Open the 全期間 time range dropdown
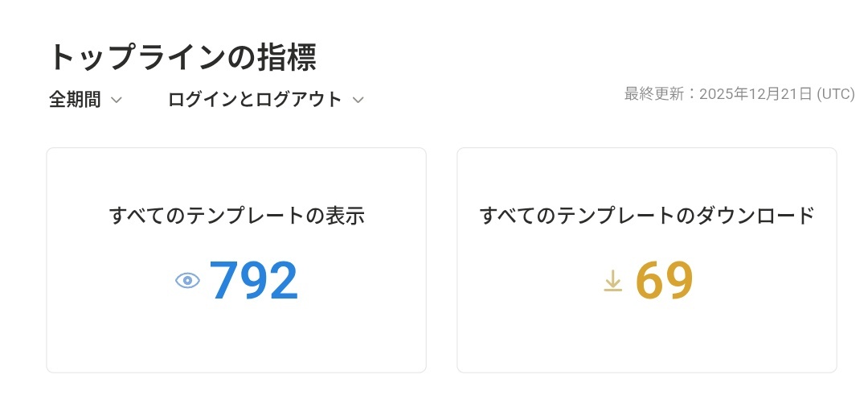Image resolution: width=868 pixels, height=416 pixels. 75,100
